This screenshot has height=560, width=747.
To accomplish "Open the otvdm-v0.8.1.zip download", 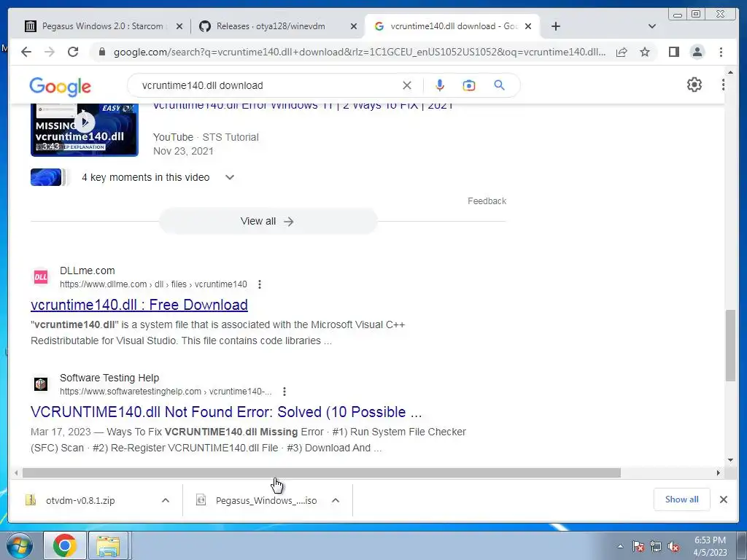I will point(80,500).
